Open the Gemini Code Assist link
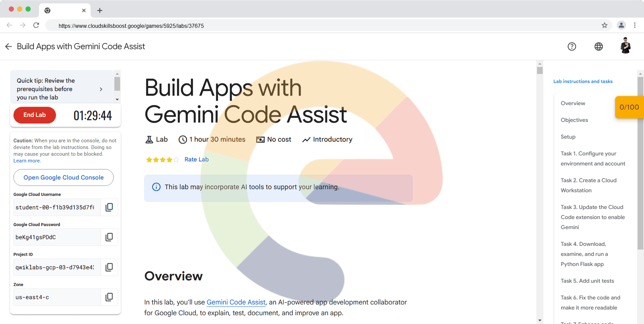This screenshot has width=644, height=324. (236, 302)
